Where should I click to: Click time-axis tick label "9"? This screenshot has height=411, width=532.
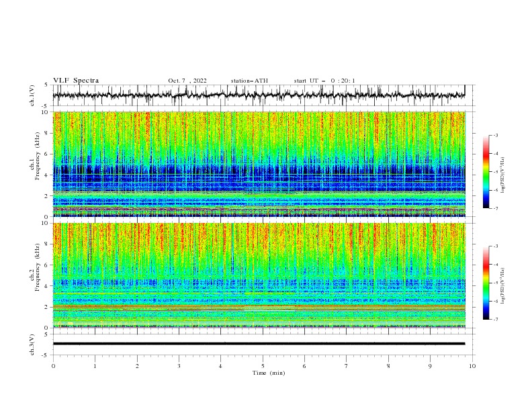[x=430, y=366]
